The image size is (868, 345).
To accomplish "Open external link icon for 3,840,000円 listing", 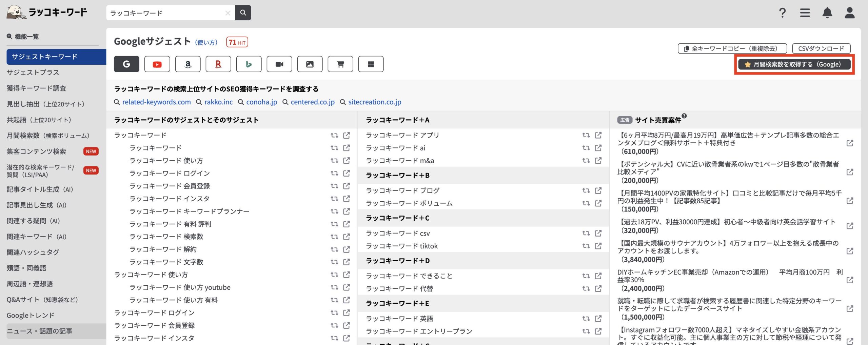I will [x=850, y=251].
